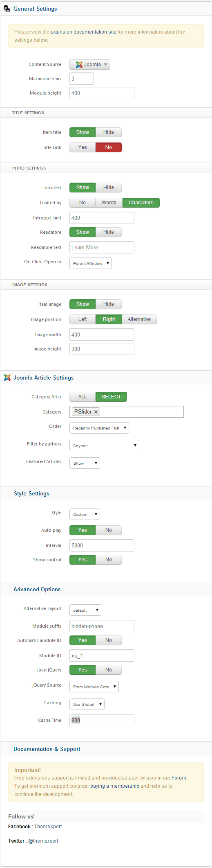Click the Introtext limit field
This screenshot has width=212, height=868.
tap(102, 218)
